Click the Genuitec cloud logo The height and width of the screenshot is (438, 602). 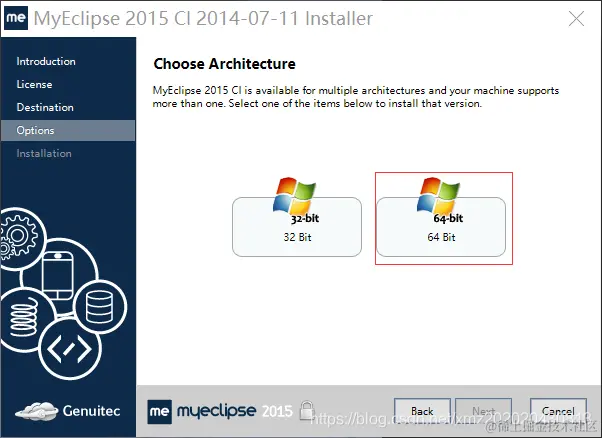tap(68, 411)
